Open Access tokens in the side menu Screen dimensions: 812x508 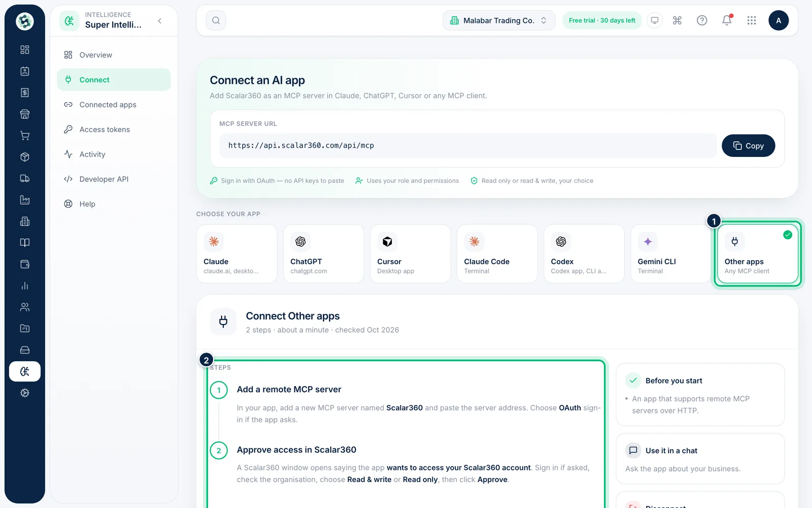pyautogui.click(x=114, y=130)
